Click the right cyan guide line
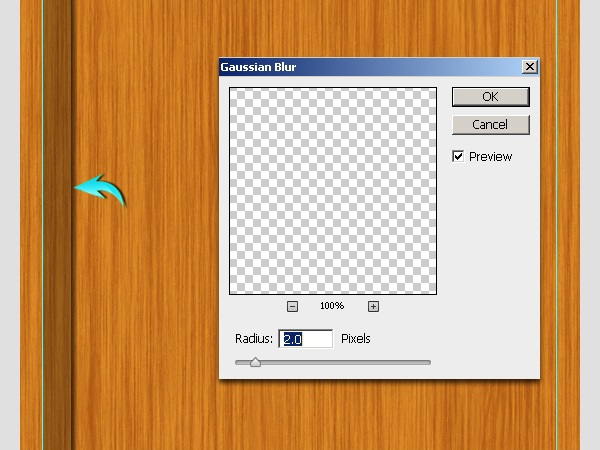Screen dimensions: 600x450 coord(557,225)
